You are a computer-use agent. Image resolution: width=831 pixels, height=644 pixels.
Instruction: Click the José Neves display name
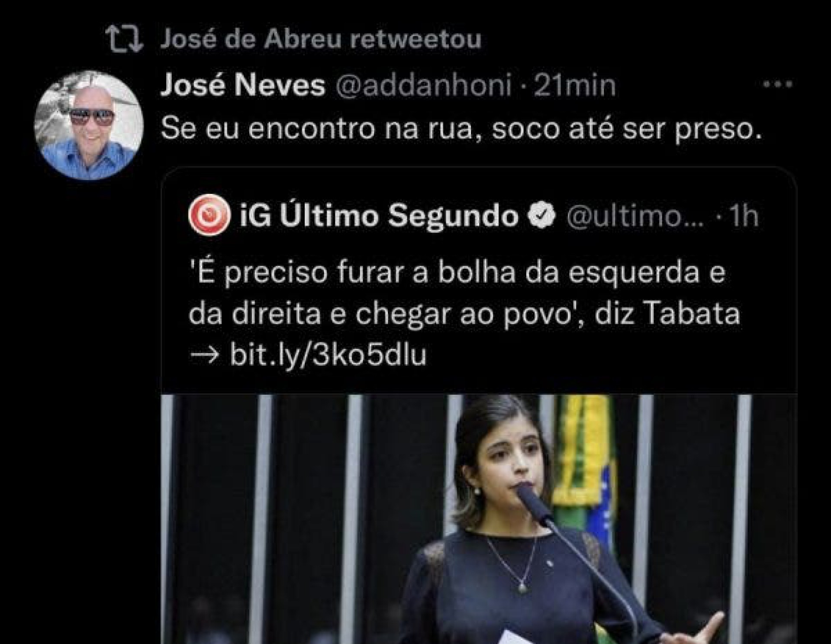(242, 85)
